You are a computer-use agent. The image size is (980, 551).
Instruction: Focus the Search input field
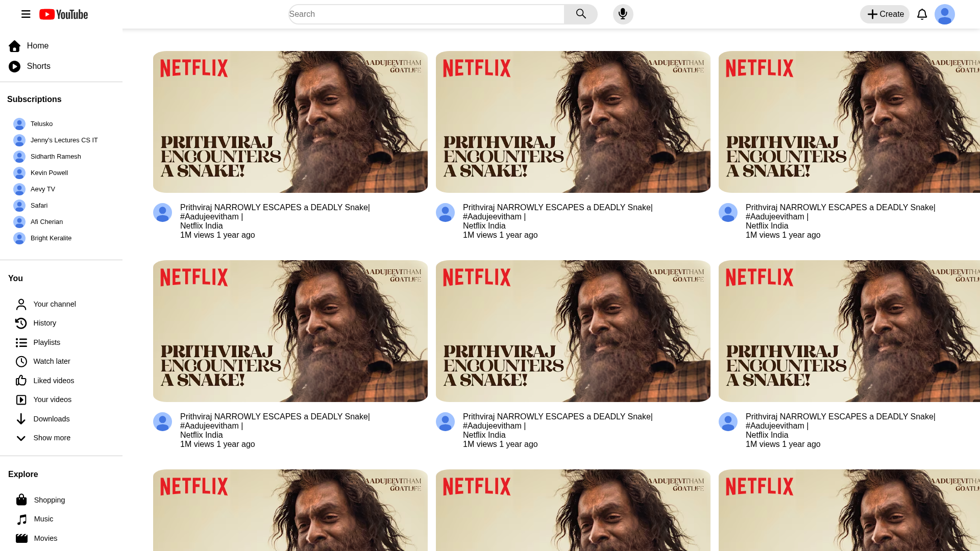(426, 14)
